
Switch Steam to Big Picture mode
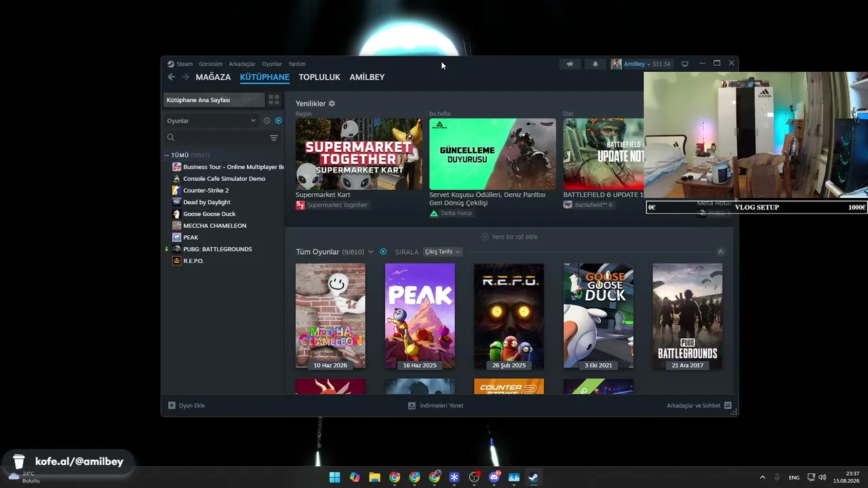(685, 64)
